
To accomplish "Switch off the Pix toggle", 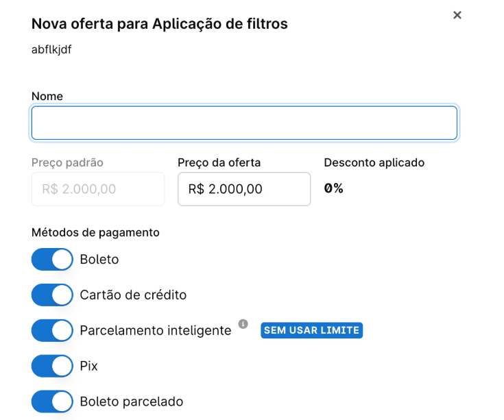I will point(52,366).
